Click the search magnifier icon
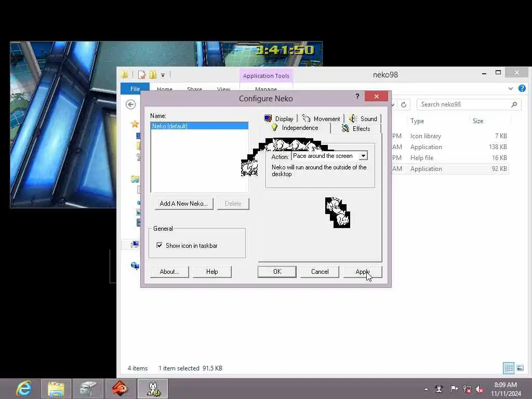The image size is (532, 399). (514, 104)
